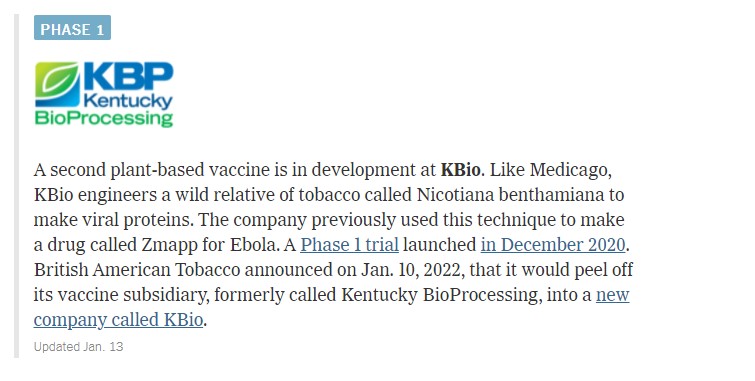
Task: Click the bold KBio company name
Action: 461,170
